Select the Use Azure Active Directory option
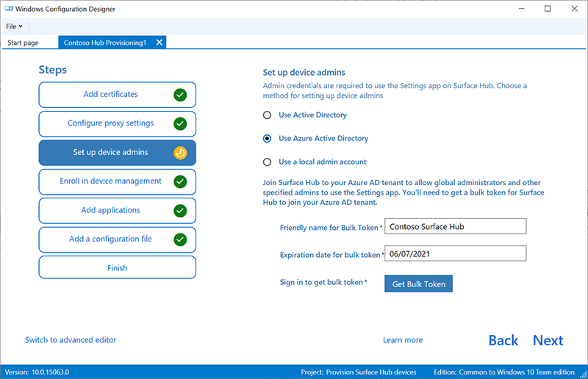The width and height of the screenshot is (588, 379). click(267, 139)
